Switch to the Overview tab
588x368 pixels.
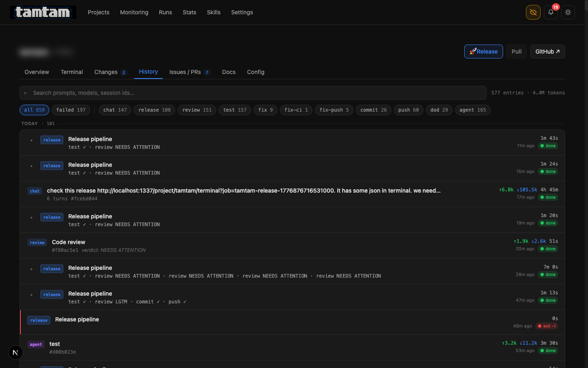37,72
